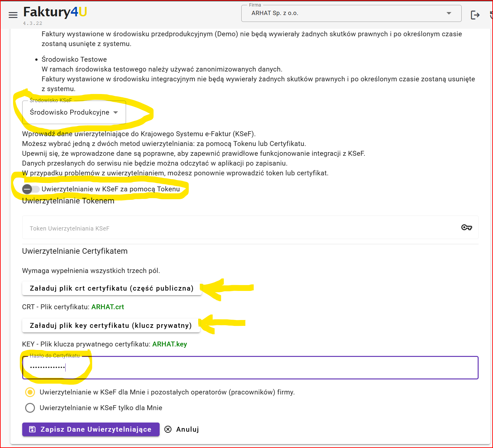Viewport: 493px width, 448px height.
Task: Click the logout icon in the header
Action: pyautogui.click(x=475, y=15)
